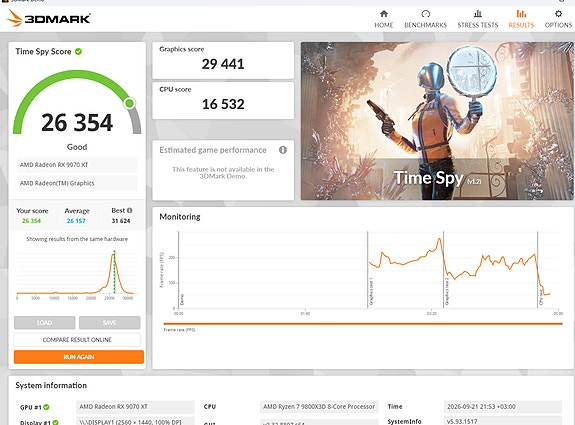Click the orange frame rate timeline bar
Viewport: 575px width, 425px height.
point(363,324)
